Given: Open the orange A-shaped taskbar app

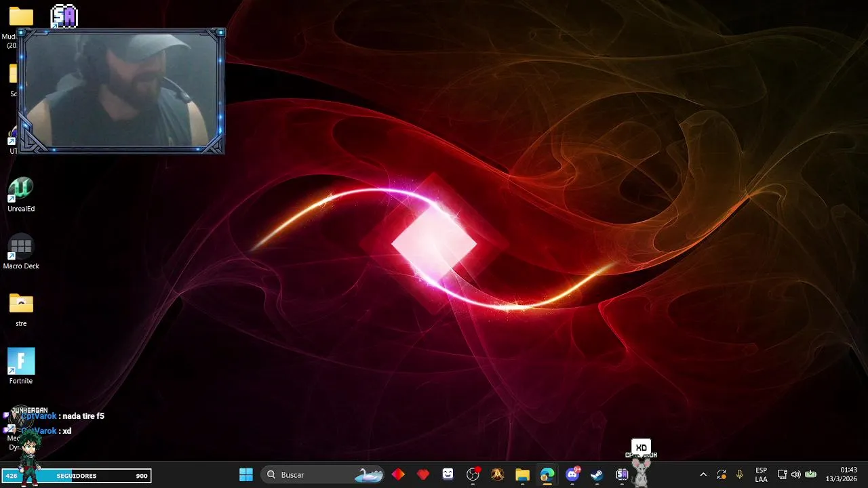Looking at the screenshot, I should coord(497,474).
